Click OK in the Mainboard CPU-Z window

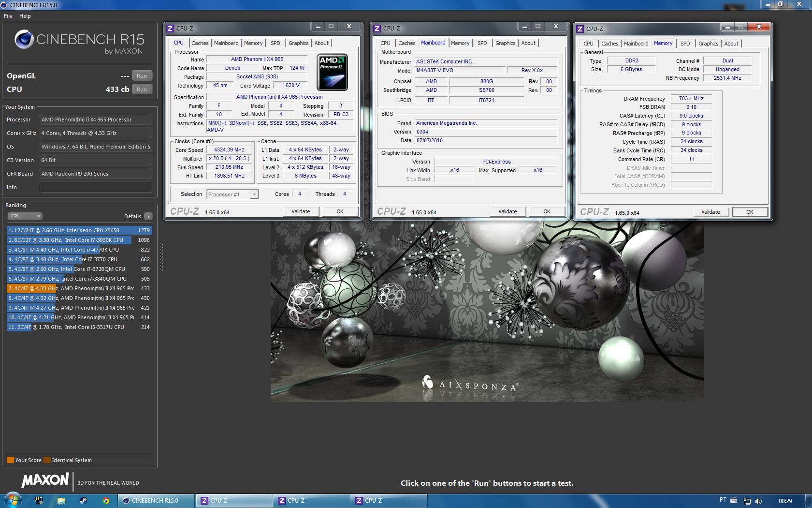(x=547, y=211)
